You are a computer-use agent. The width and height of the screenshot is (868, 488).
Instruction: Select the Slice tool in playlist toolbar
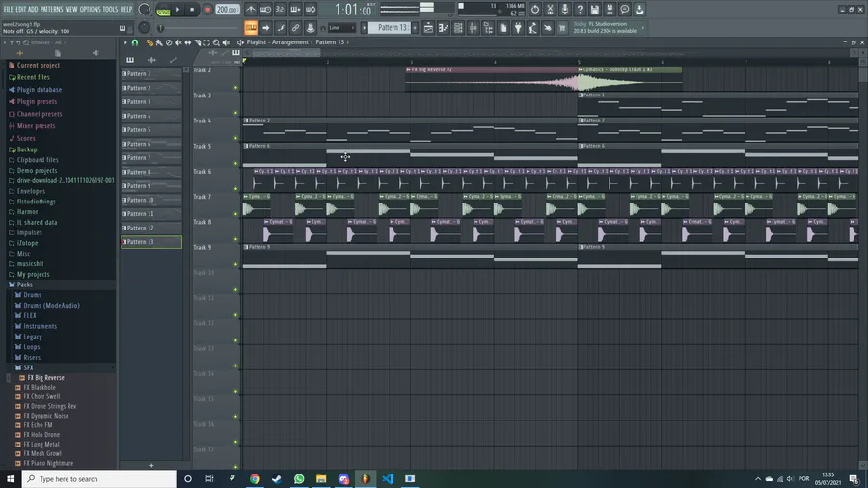pyautogui.click(x=197, y=42)
